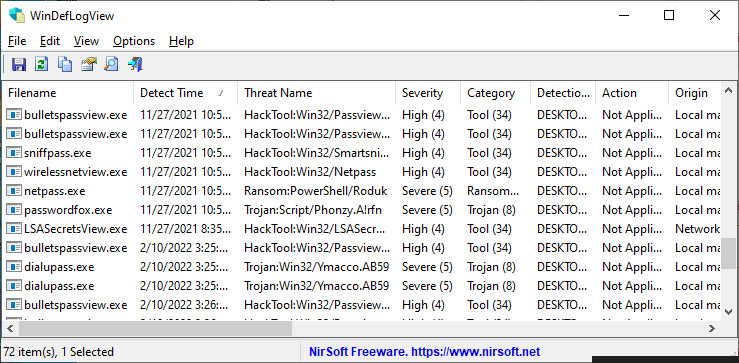Click the netpass.exe file icon
The height and width of the screenshot is (363, 739).
(14, 191)
